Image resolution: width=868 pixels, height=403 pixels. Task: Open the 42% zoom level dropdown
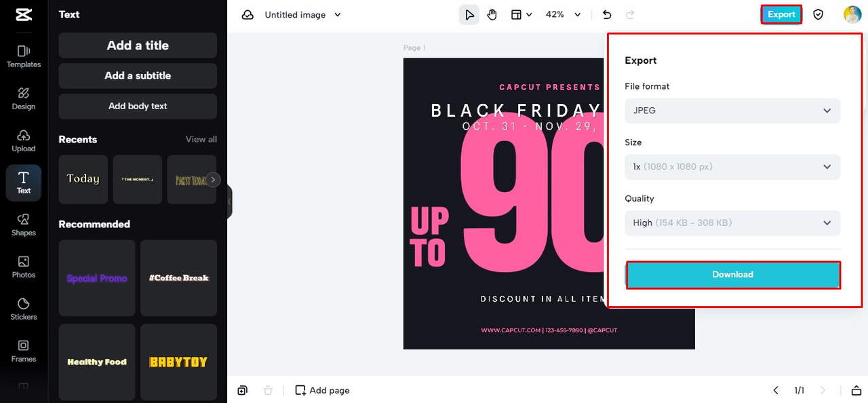[564, 14]
